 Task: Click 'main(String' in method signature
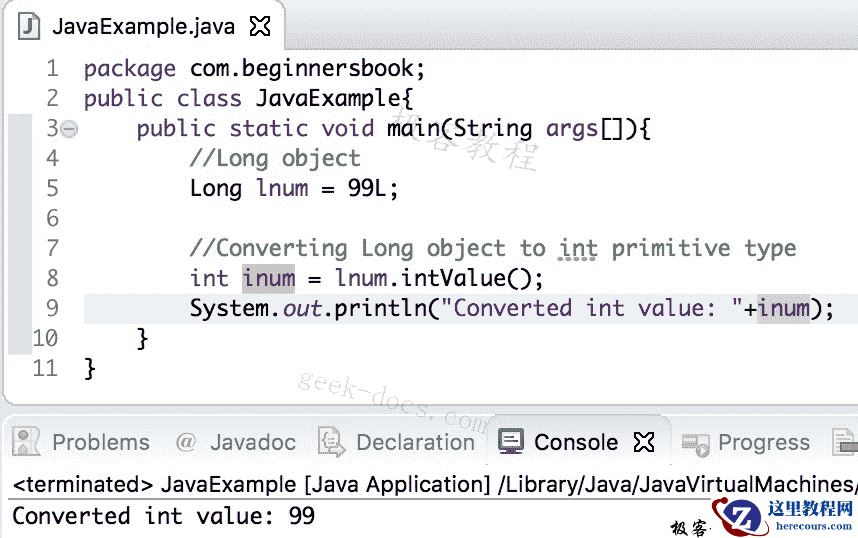point(460,129)
